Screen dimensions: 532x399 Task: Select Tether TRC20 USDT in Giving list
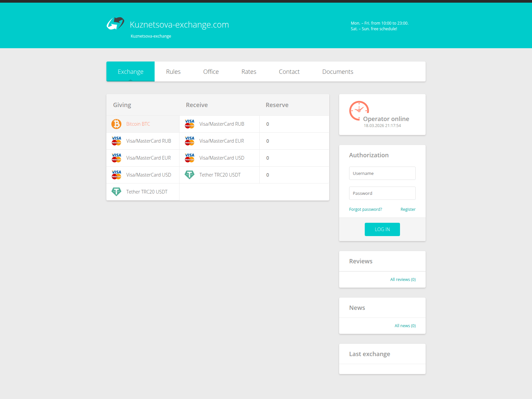pyautogui.click(x=143, y=192)
